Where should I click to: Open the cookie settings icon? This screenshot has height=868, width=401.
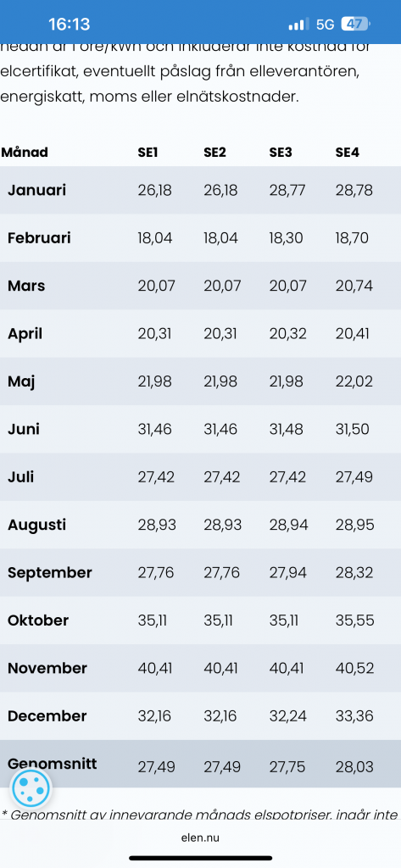(31, 787)
